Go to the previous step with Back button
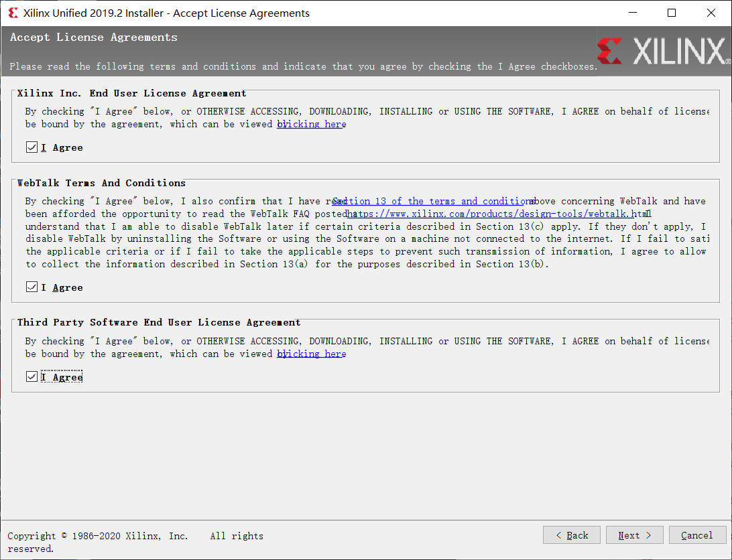Screen dimensions: 732x560 pyautogui.click(x=572, y=535)
